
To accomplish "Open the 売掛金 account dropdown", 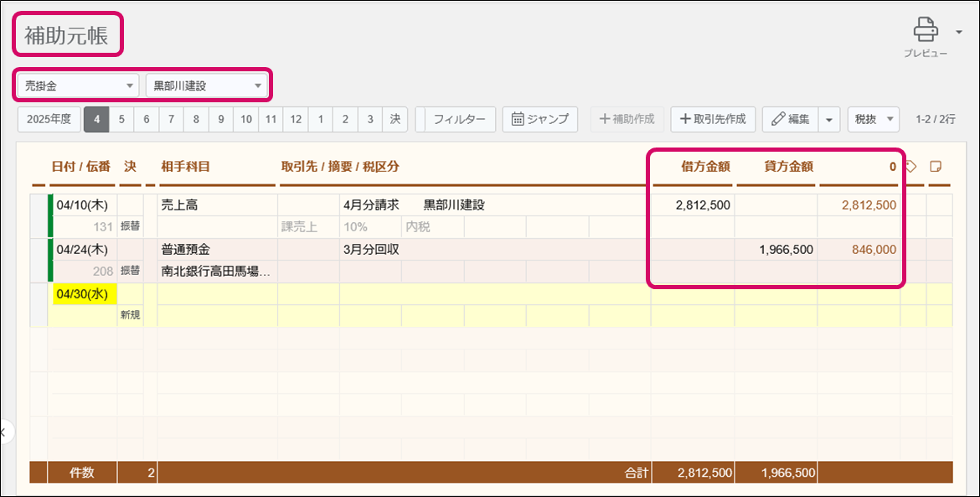I will click(79, 85).
